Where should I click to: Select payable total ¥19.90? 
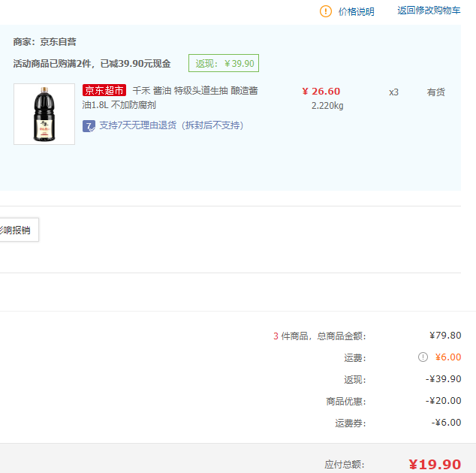(435, 465)
